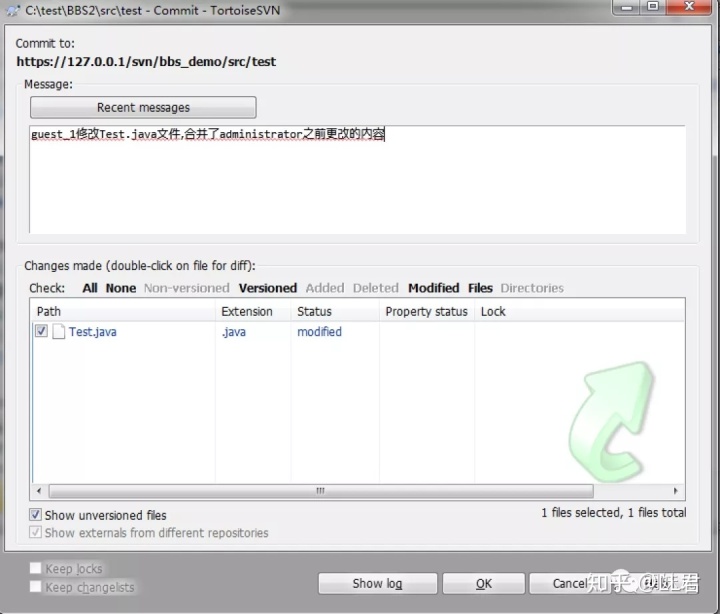Image resolution: width=720 pixels, height=614 pixels.
Task: Untick the Test.java checkbox
Action: pyautogui.click(x=41, y=331)
